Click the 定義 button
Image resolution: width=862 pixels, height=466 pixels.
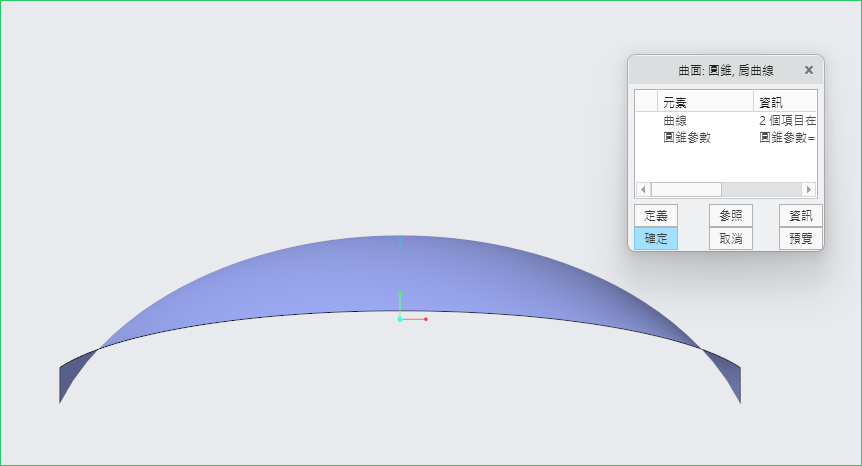[656, 215]
